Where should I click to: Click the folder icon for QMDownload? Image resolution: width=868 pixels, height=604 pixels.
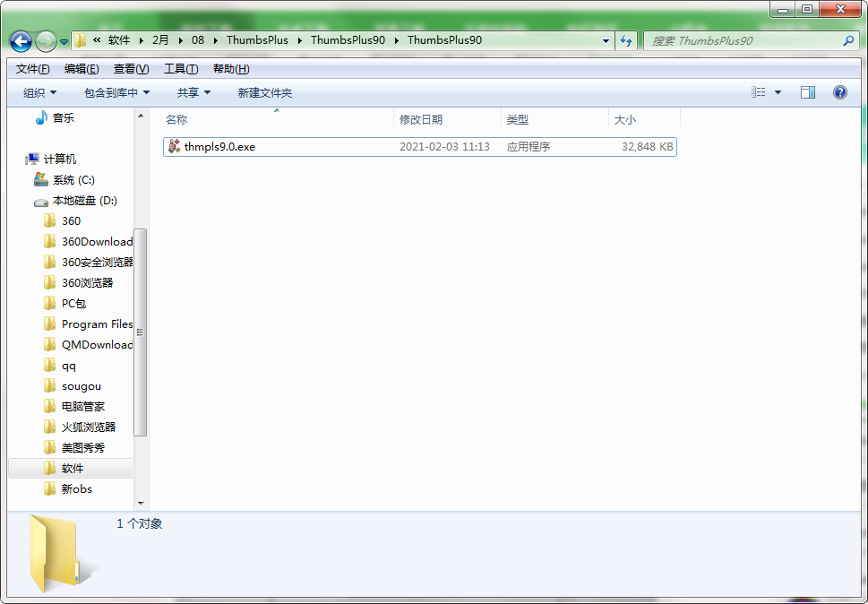(x=50, y=344)
